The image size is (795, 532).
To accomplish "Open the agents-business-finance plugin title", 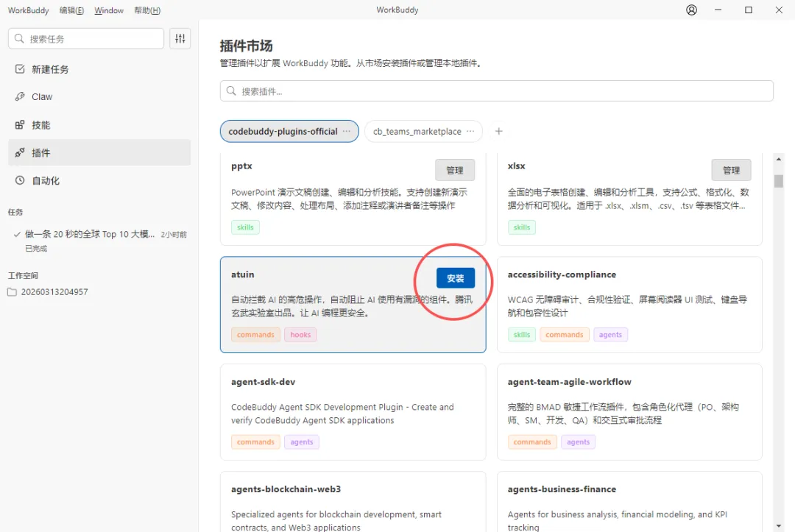I will pyautogui.click(x=562, y=489).
